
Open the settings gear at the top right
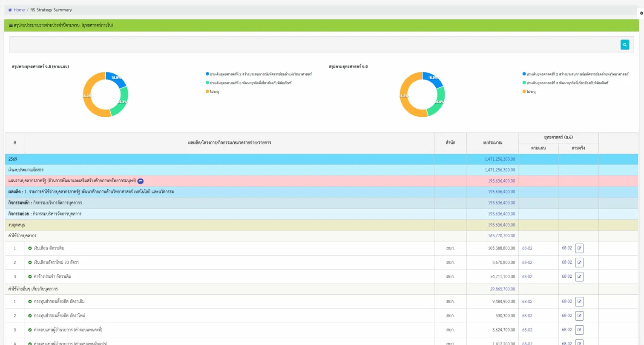(x=641, y=13)
